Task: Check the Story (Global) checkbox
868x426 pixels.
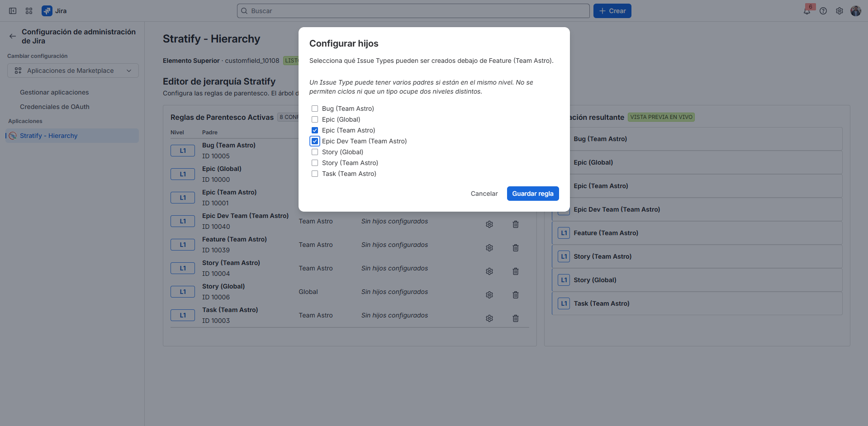Action: coord(315,152)
